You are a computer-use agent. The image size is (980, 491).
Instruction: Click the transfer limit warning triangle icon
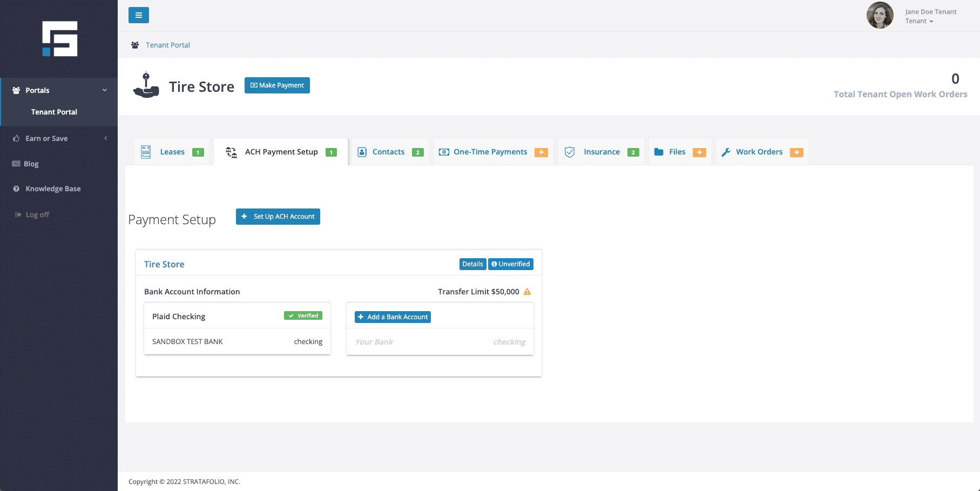tap(528, 292)
